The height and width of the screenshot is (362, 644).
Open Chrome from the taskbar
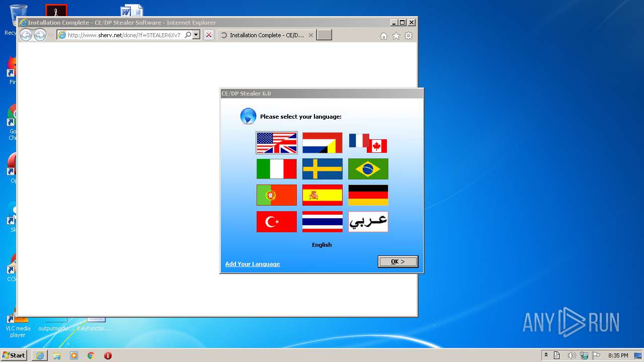pos(91,355)
